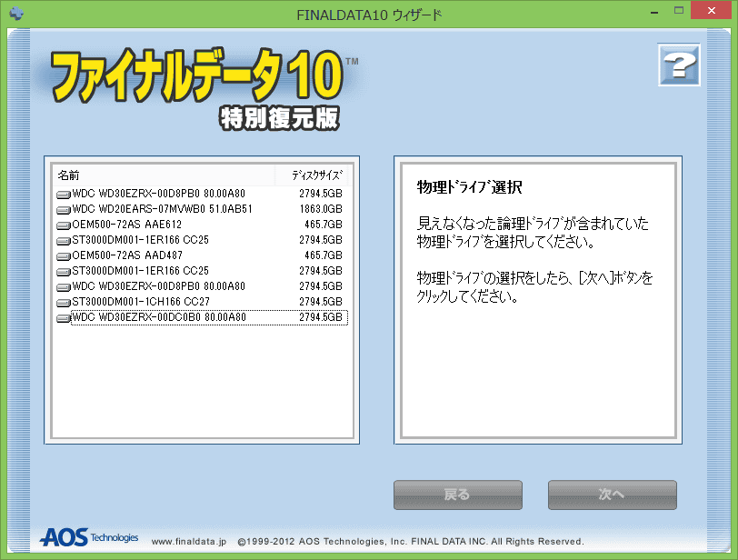The image size is (738, 560).
Task: Click drive icon beside WDC WD20EARS-07MVWB0 51.0AB51
Action: (63, 209)
